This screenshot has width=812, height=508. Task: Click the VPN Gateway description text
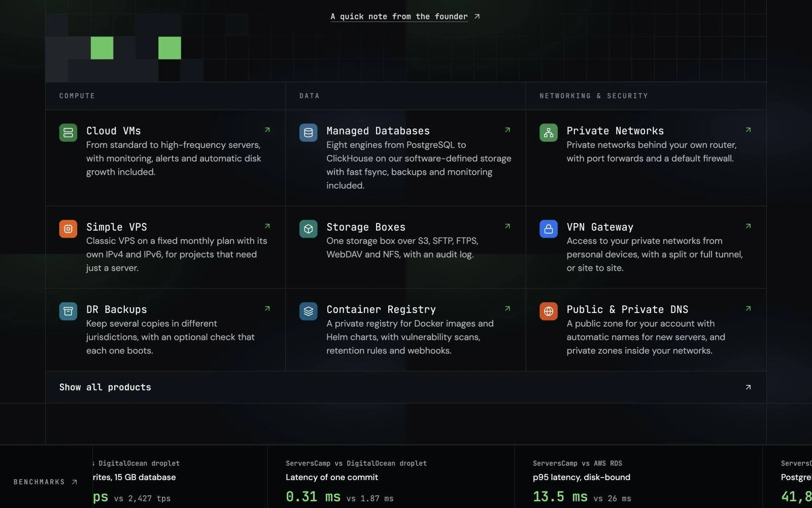[655, 254]
